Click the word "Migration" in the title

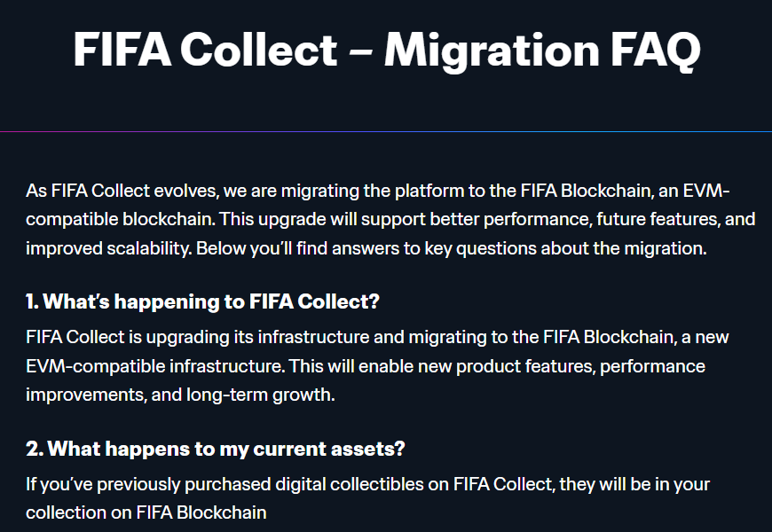point(492,51)
